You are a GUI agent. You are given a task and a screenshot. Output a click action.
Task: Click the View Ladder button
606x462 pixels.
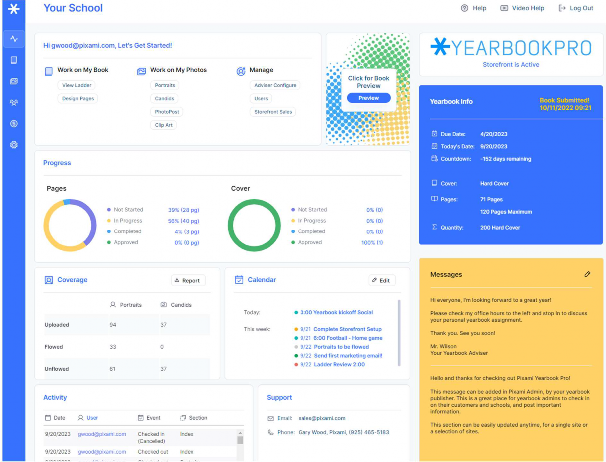[77, 85]
